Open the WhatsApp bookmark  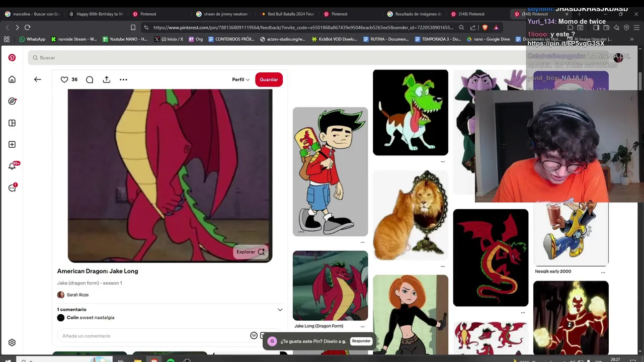click(x=32, y=39)
